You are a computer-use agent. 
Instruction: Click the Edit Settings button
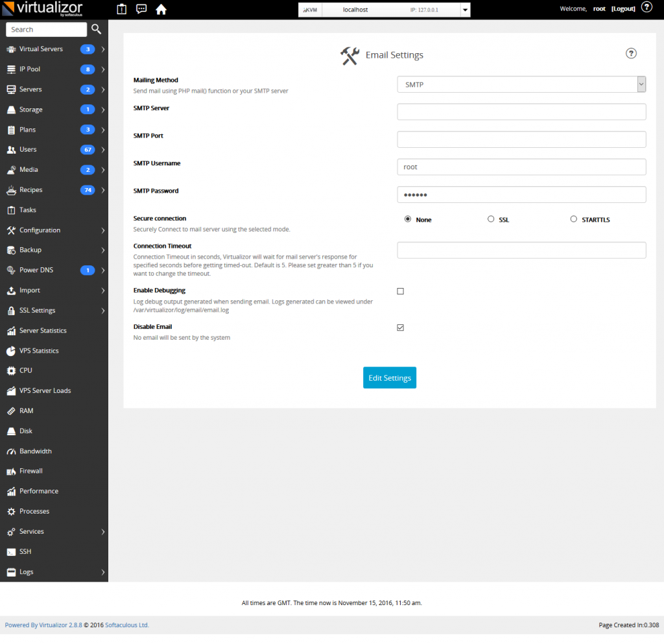389,377
